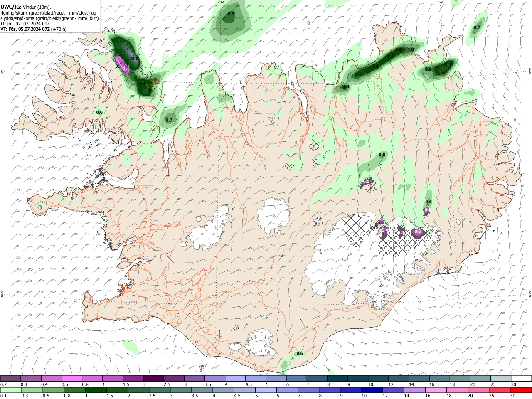Choose the lavender 3.5 snow legend swatch
532x399 pixels.
pyautogui.click(x=214, y=378)
